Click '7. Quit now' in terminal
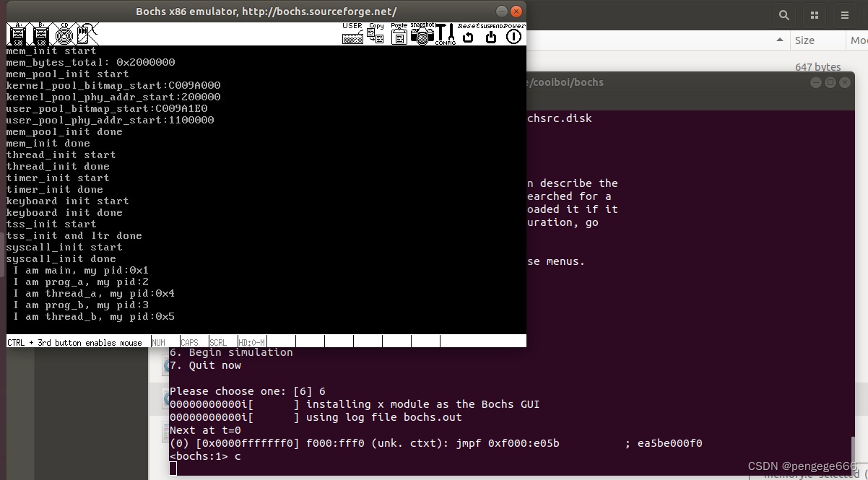The width and height of the screenshot is (868, 480). click(x=205, y=365)
